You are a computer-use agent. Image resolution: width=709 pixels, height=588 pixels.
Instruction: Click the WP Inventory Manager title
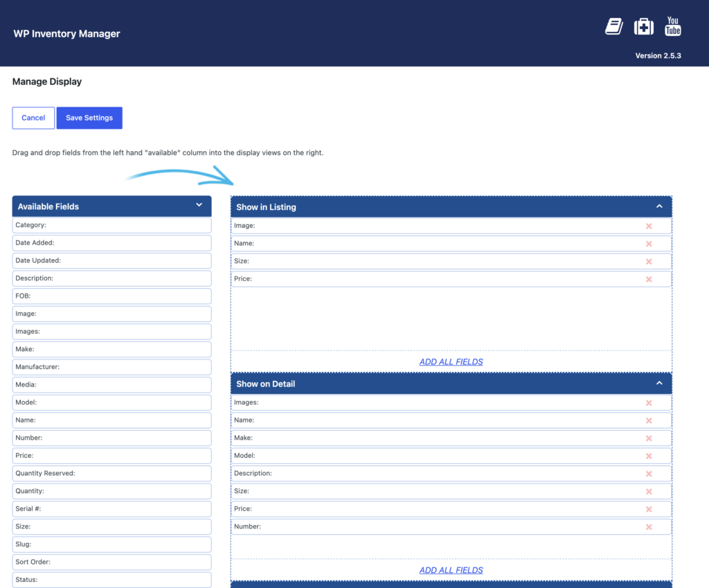(x=67, y=34)
